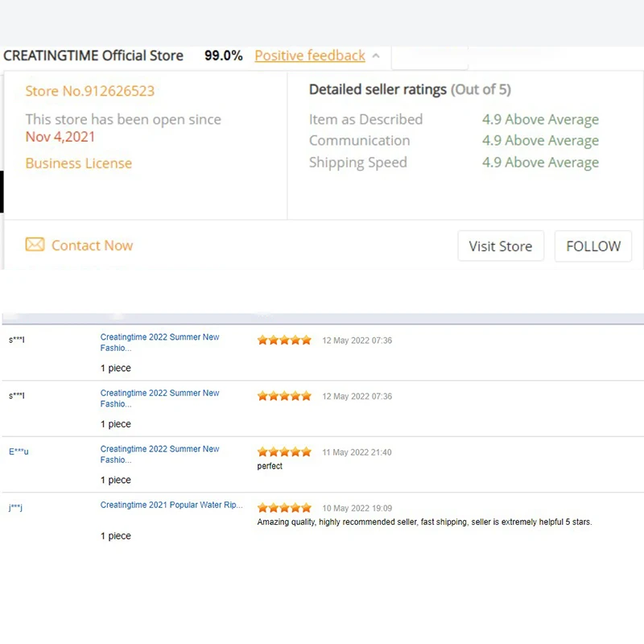Click the 10 May 2022 19:09 timestamp
The width and height of the screenshot is (644, 644).
(357, 508)
